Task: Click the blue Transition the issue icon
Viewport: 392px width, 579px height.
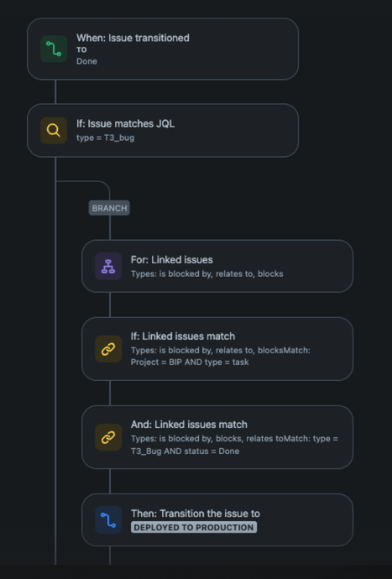Action: point(108,520)
